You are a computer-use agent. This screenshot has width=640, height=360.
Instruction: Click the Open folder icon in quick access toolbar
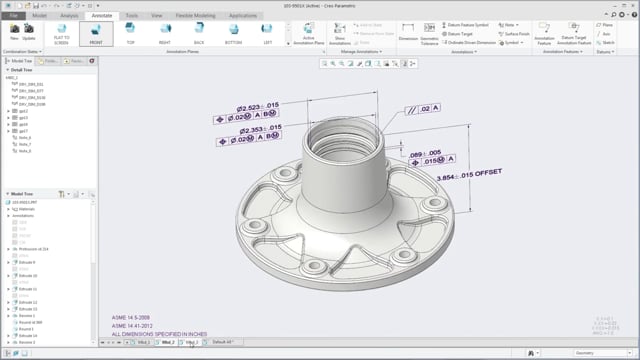(x=27, y=6)
